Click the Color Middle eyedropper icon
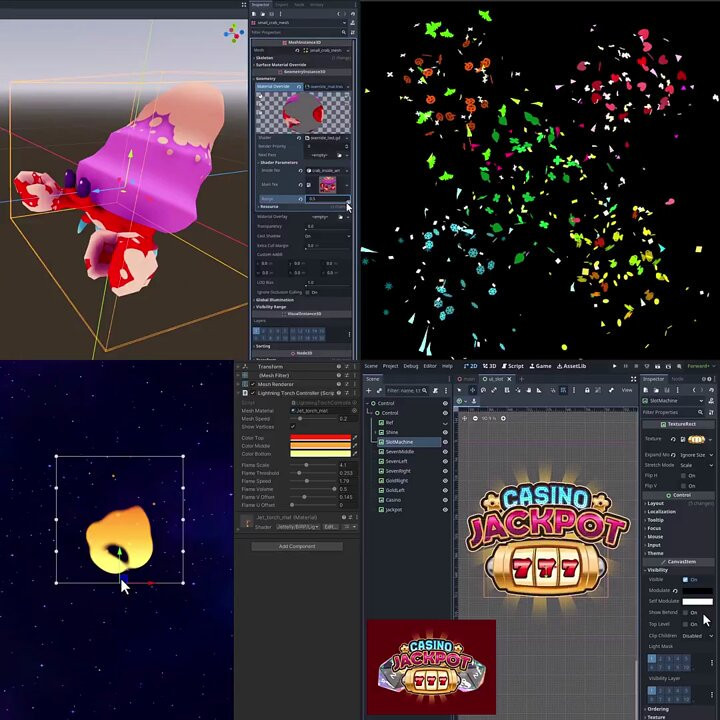Viewport: 720px width, 720px height. tap(354, 446)
